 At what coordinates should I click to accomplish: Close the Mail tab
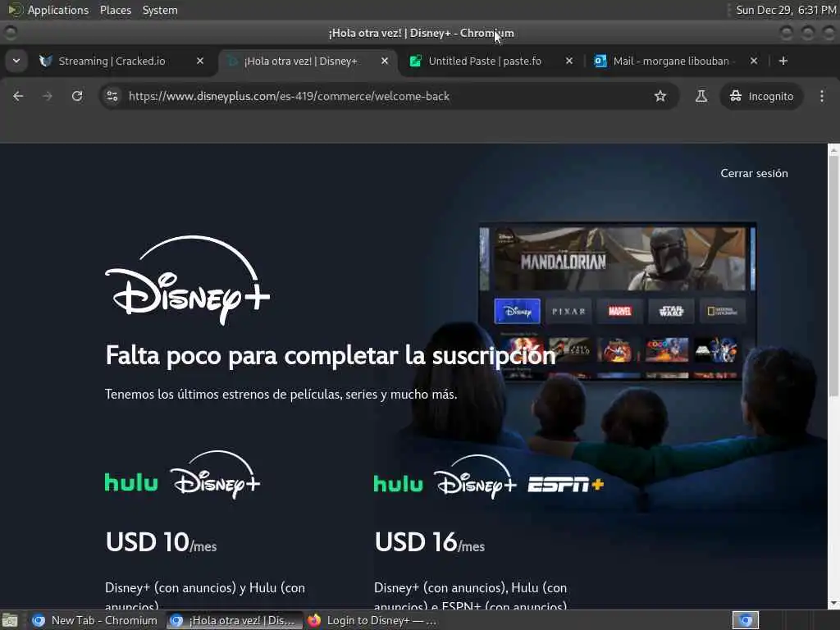click(x=754, y=61)
